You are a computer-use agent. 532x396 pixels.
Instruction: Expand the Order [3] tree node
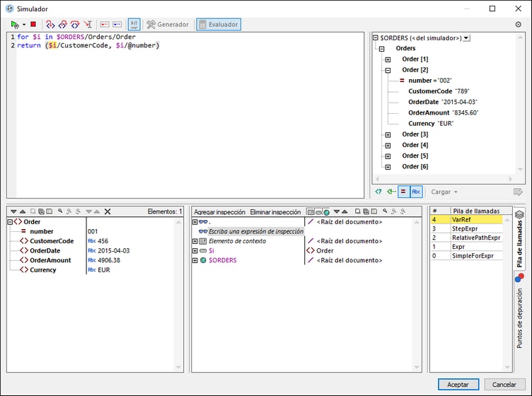(388, 134)
